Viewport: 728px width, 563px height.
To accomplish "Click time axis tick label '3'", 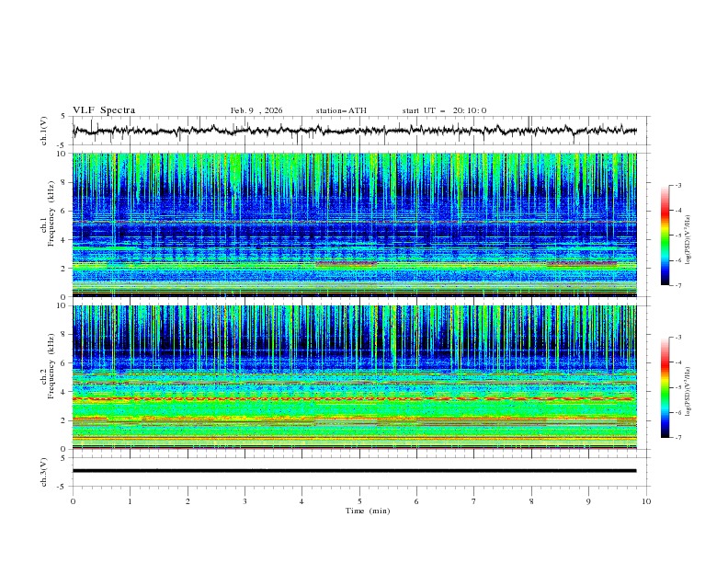I will pyautogui.click(x=245, y=501).
